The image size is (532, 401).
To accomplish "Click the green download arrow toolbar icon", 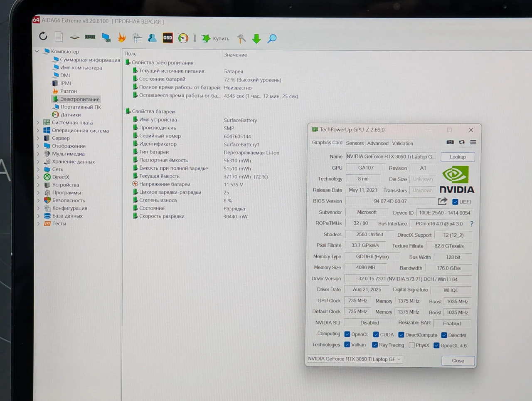I will tap(257, 39).
